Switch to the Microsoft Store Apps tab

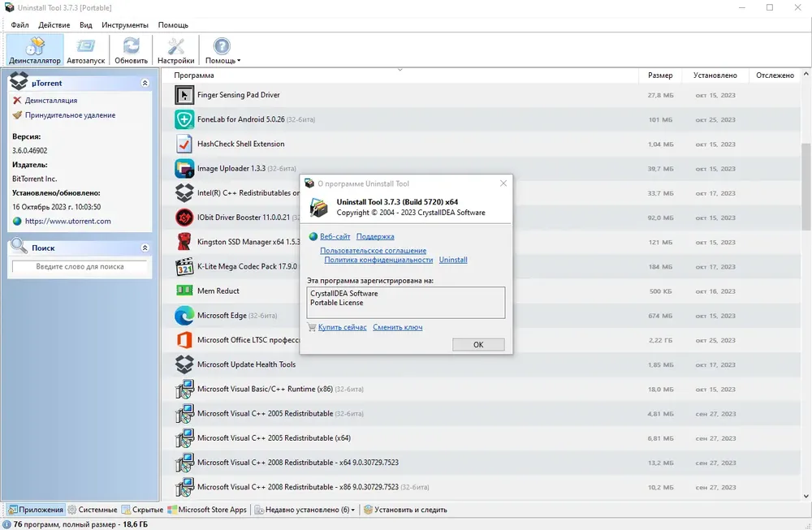pyautogui.click(x=207, y=511)
